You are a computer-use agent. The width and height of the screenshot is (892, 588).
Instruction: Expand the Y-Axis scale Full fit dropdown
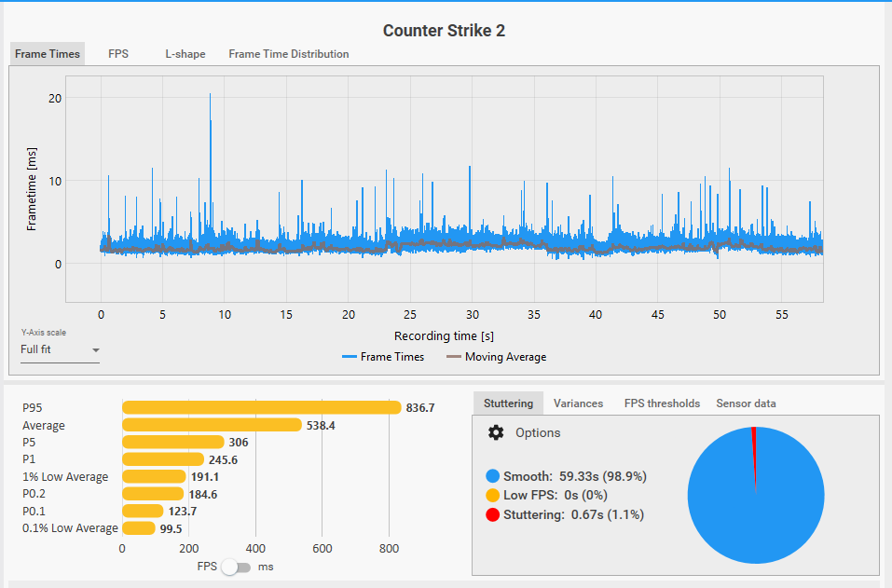coord(61,349)
